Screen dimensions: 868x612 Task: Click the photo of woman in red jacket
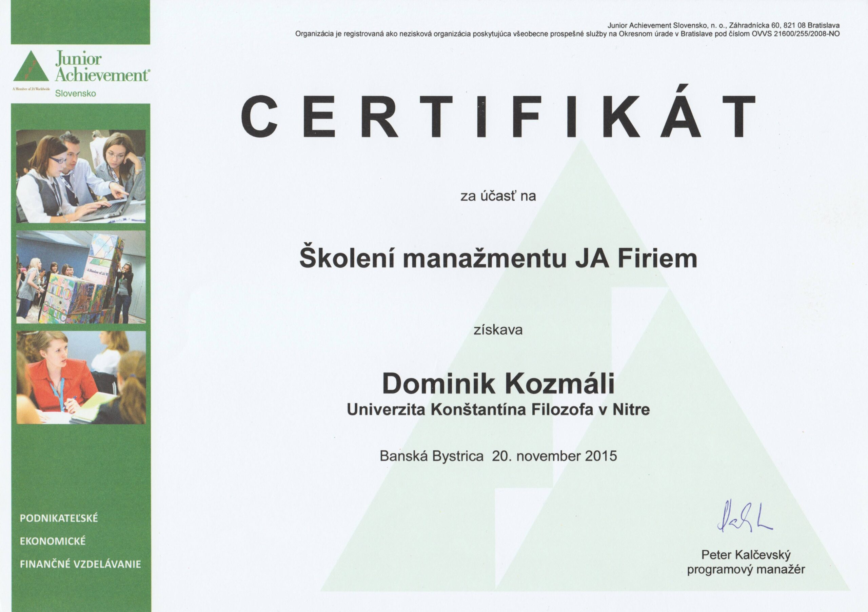coord(81,378)
